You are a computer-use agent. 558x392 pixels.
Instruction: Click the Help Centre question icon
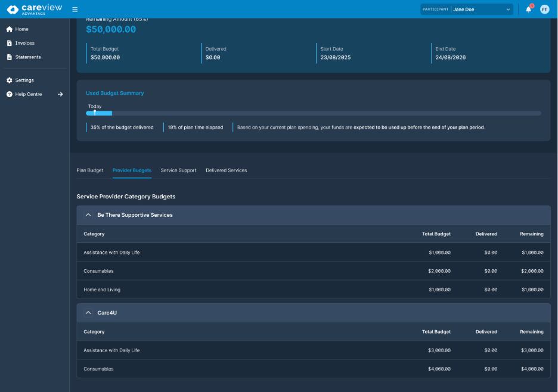click(10, 94)
